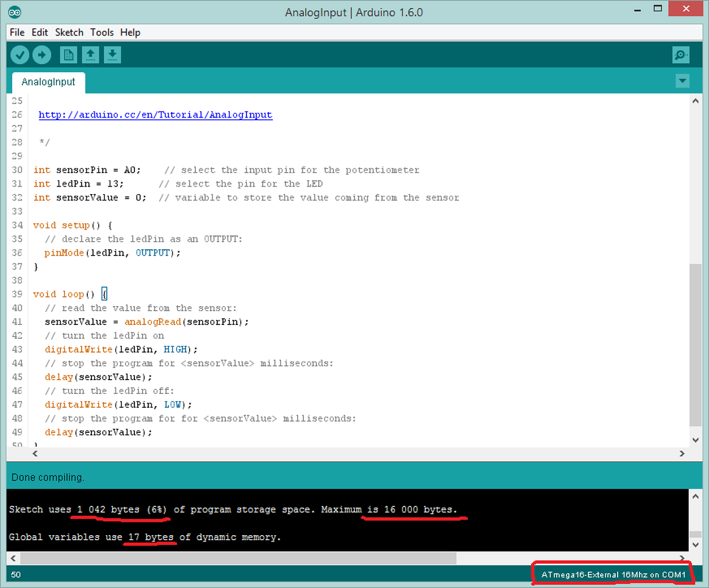The image size is (709, 588).
Task: Click the editor vertical scrollbar thumb
Action: point(695,345)
